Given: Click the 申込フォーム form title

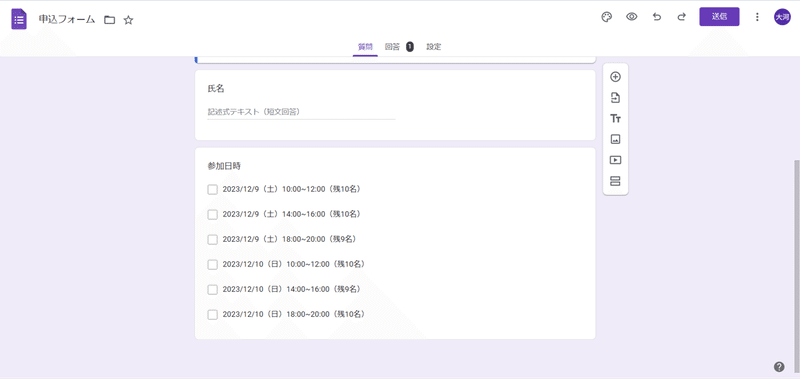Looking at the screenshot, I should point(67,20).
